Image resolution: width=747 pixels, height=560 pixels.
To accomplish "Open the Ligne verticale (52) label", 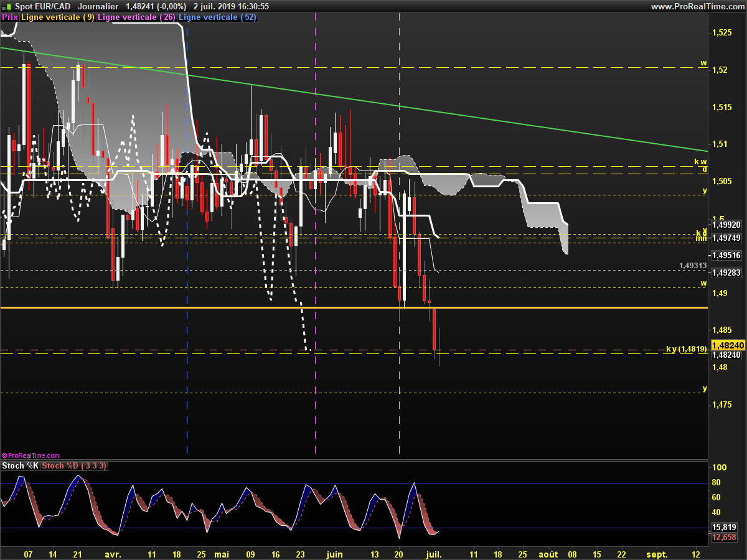I will 217,17.
